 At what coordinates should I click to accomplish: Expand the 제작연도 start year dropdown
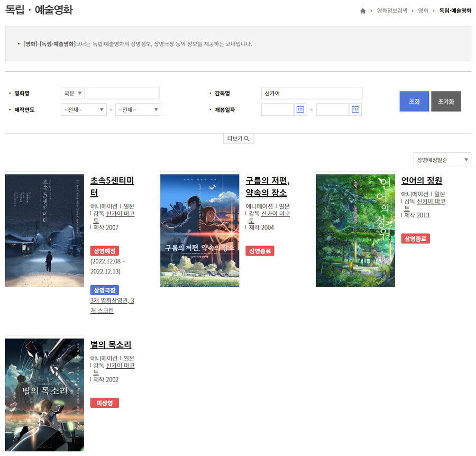click(x=84, y=110)
